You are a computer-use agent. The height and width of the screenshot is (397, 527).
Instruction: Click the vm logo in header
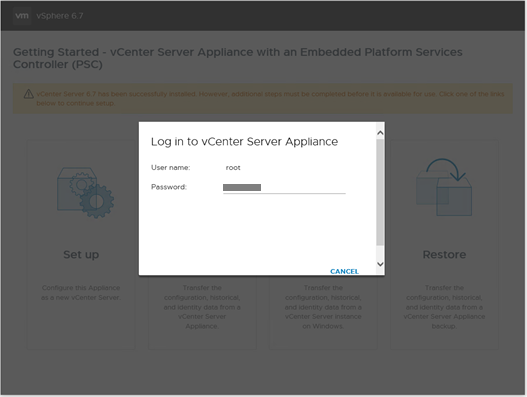22,15
